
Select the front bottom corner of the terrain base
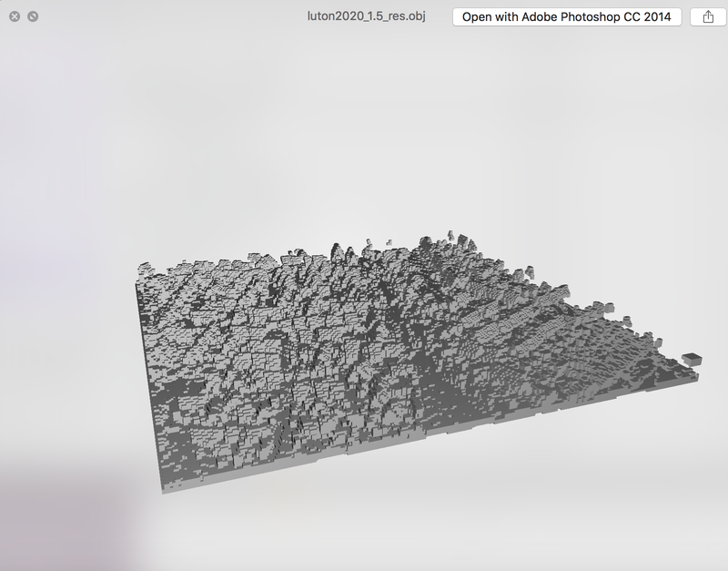(165, 489)
